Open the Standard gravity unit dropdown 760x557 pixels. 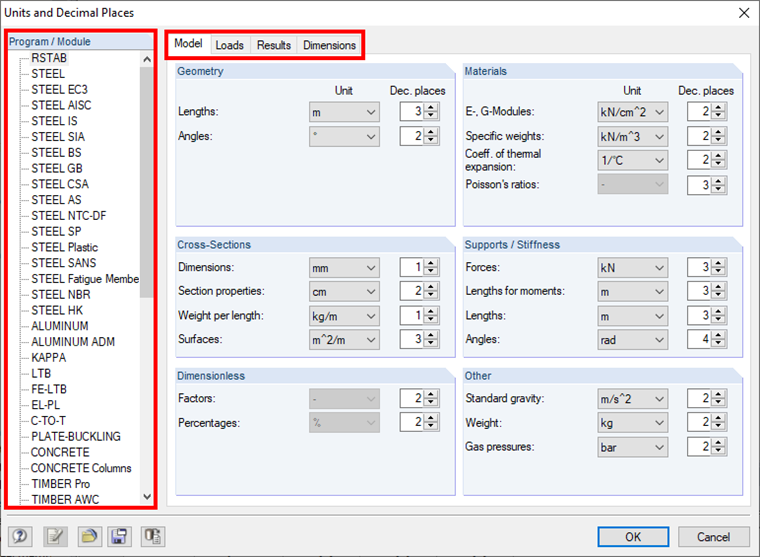click(633, 399)
